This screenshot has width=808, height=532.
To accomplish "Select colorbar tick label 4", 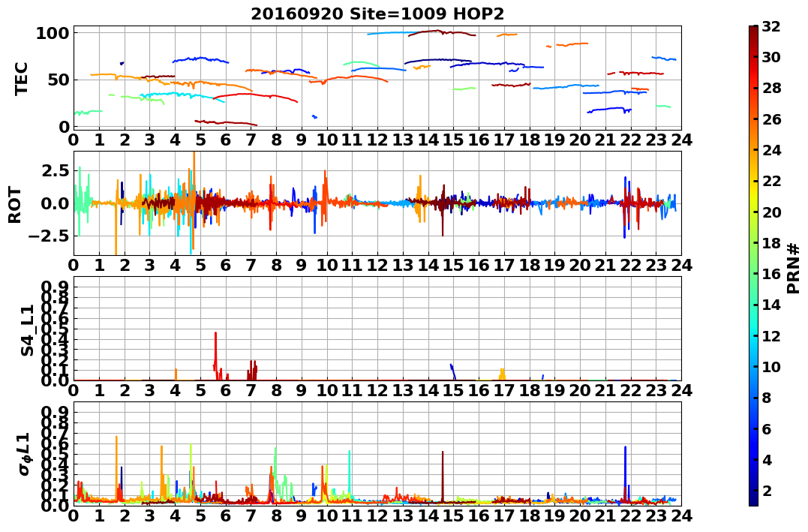I will (x=767, y=459).
